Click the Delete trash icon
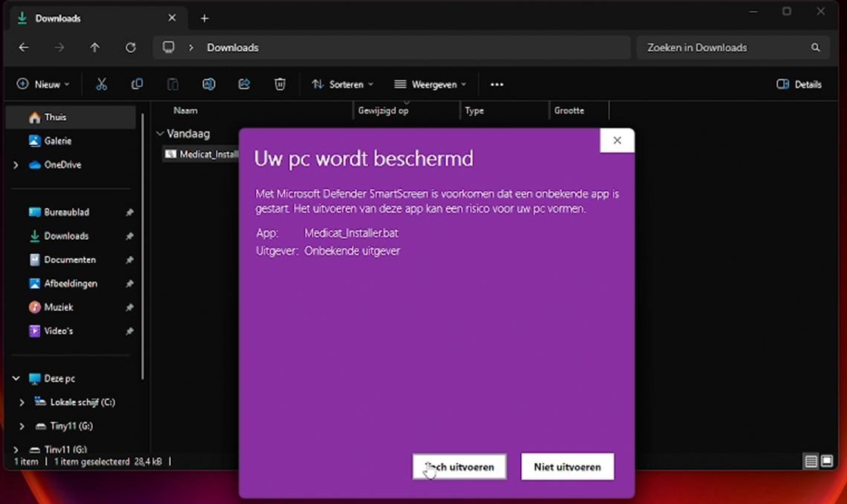The height and width of the screenshot is (504, 847). coord(280,84)
